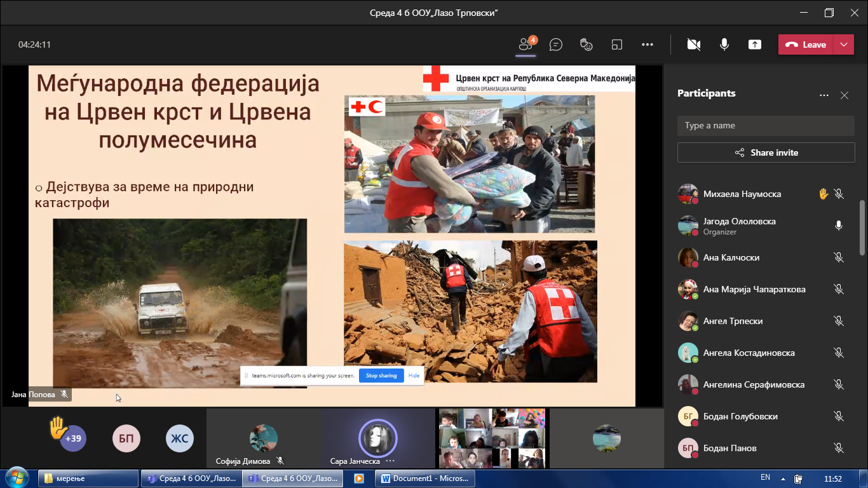Open the мерење folder in the taskbar

(x=88, y=478)
